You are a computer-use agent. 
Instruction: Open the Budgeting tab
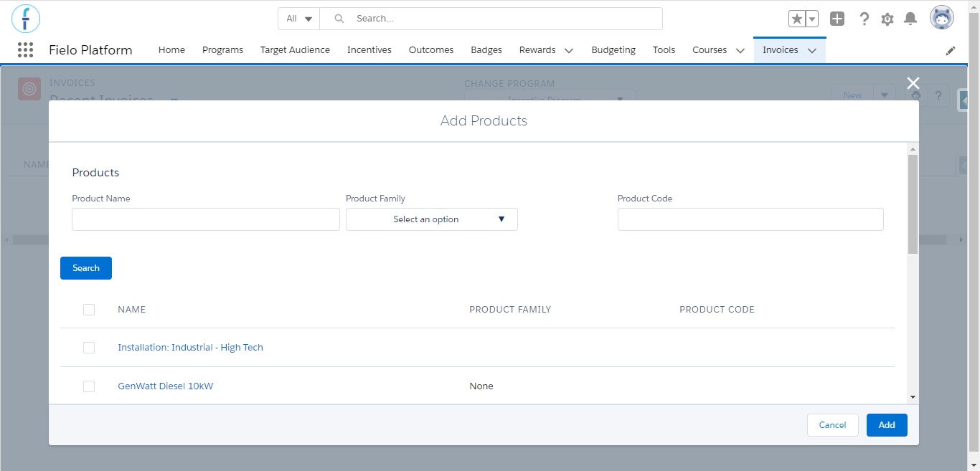pos(613,50)
